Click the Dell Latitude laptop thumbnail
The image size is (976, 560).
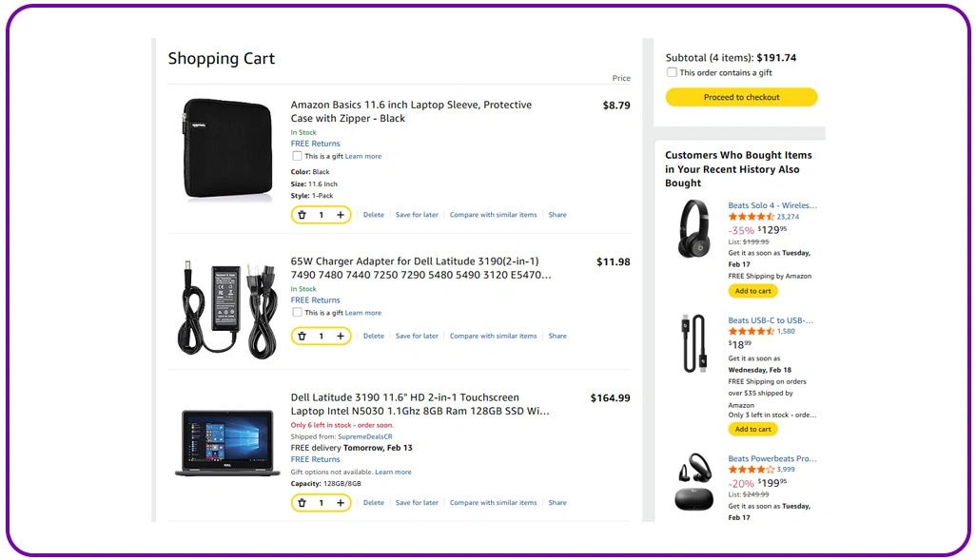point(225,440)
